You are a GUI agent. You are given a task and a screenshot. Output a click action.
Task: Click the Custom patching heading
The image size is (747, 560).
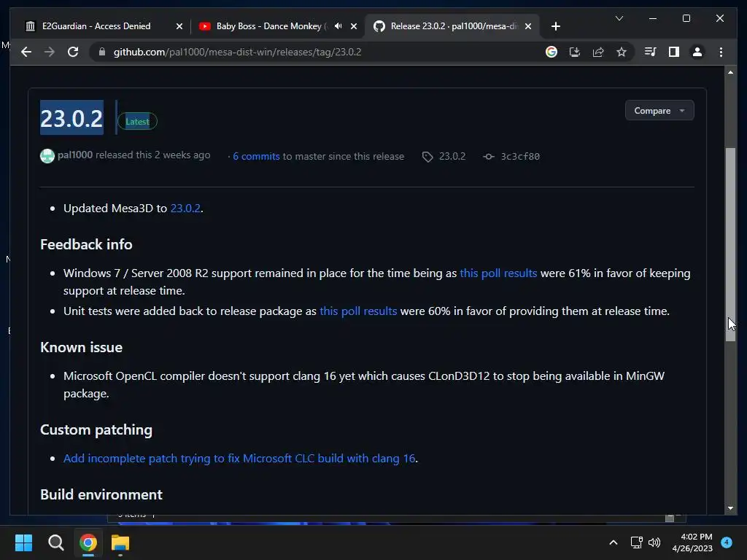click(x=96, y=429)
